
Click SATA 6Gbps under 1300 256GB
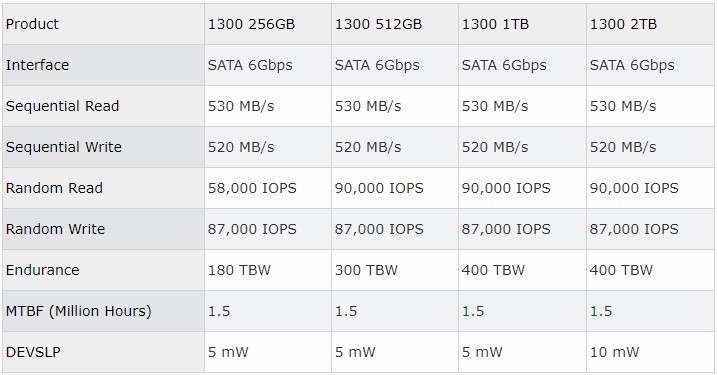pyautogui.click(x=268, y=65)
